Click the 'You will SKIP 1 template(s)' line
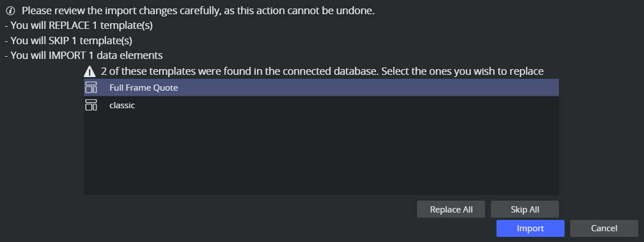The height and width of the screenshot is (242, 644). pyautogui.click(x=68, y=41)
